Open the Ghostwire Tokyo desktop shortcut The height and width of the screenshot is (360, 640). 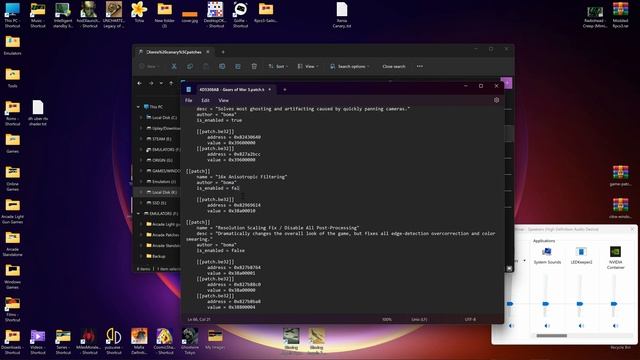190,341
